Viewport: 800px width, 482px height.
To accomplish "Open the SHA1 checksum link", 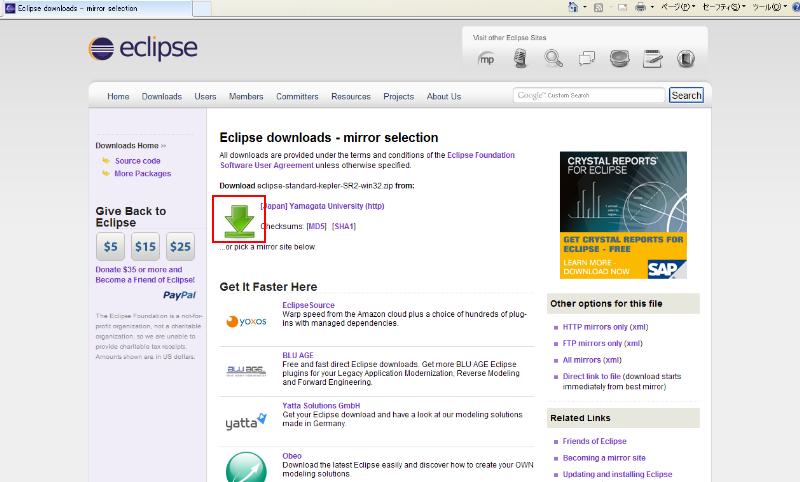I will point(343,226).
